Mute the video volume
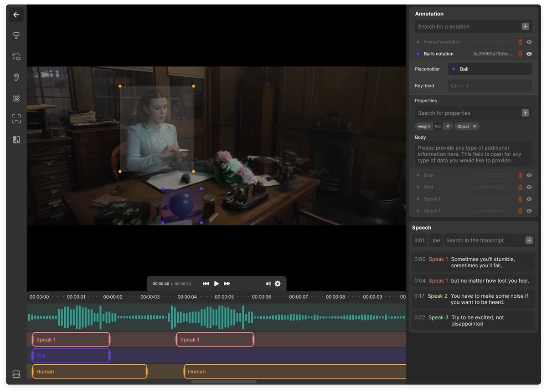 [x=268, y=284]
